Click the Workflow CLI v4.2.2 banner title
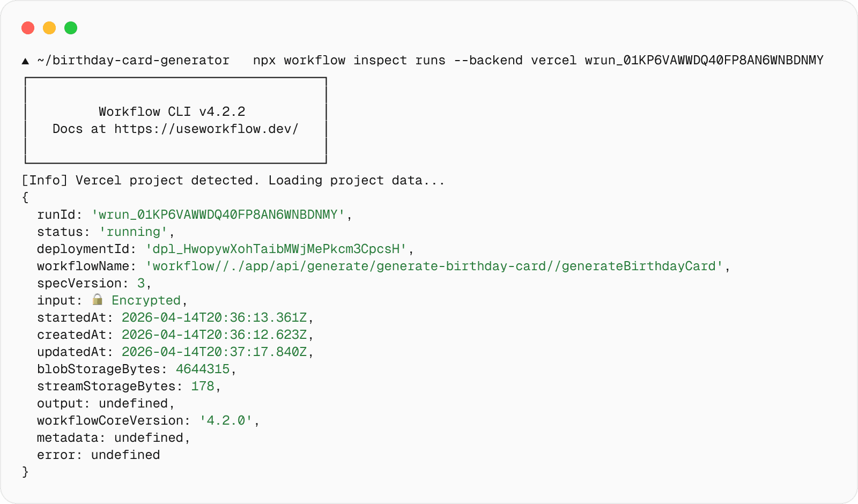 172,112
